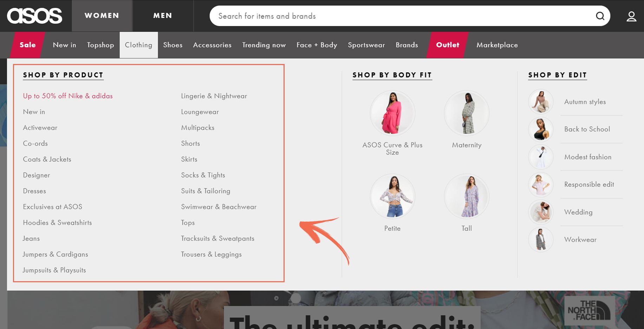Browse the Dresses category
The width and height of the screenshot is (644, 329).
tap(34, 191)
